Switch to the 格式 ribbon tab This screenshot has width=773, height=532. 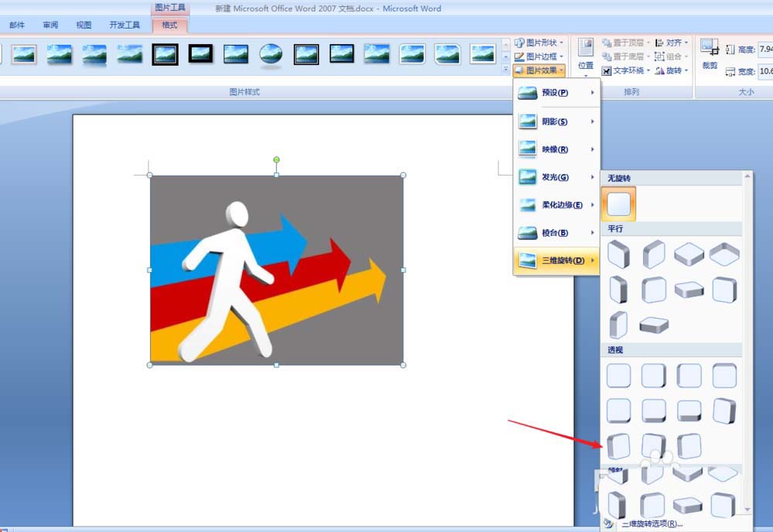coord(169,26)
